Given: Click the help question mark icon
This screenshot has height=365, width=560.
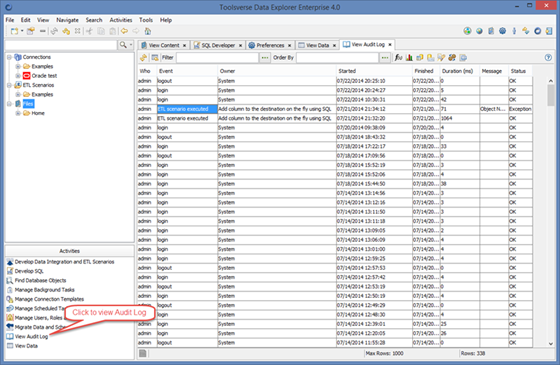Looking at the screenshot, I should click(x=549, y=58).
